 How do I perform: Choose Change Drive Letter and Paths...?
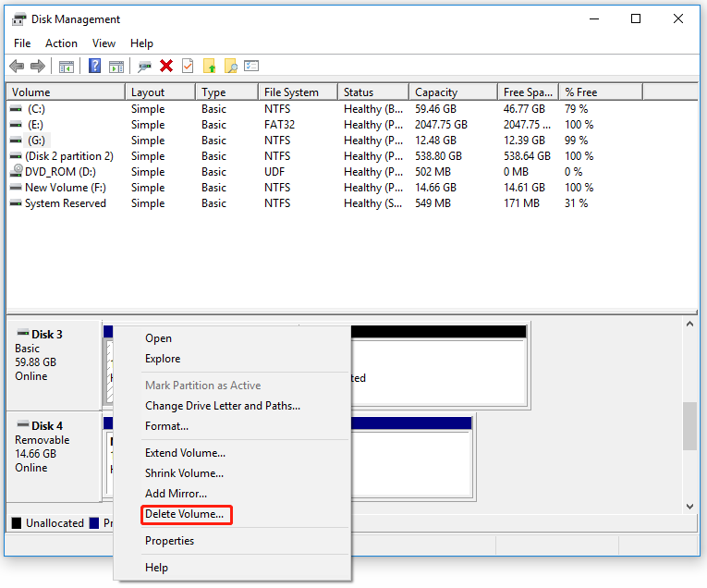[x=223, y=406]
